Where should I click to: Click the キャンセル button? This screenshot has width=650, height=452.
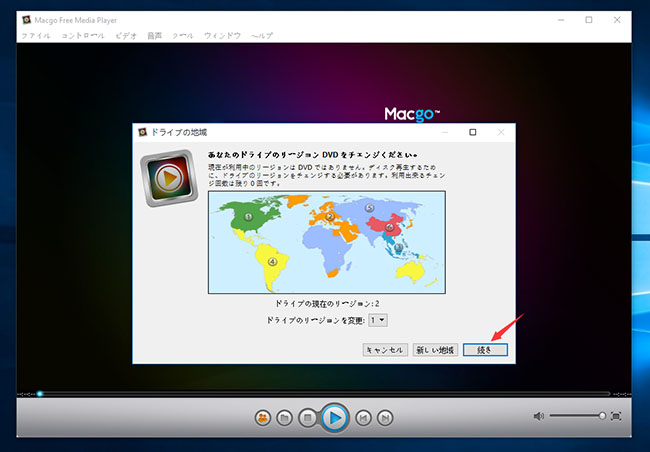(384, 350)
